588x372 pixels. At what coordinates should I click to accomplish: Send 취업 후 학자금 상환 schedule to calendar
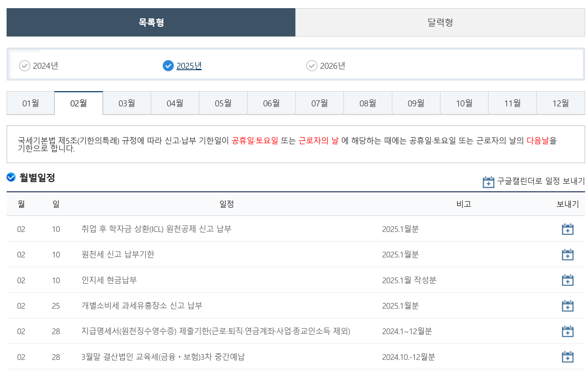tap(567, 229)
